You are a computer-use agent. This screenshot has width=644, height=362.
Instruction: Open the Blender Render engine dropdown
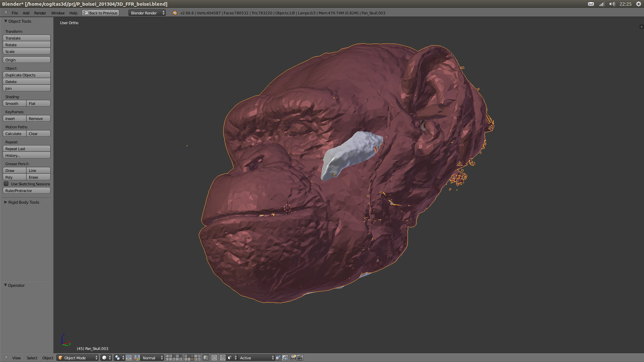[147, 13]
